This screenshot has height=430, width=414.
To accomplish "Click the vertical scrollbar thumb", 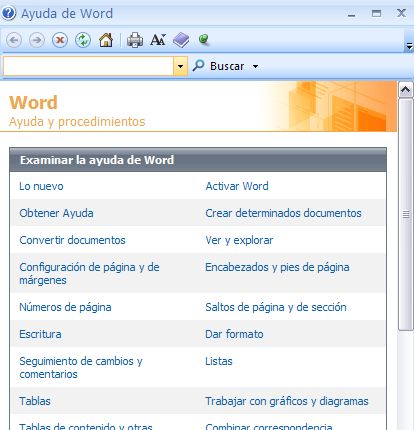I will point(405,214).
